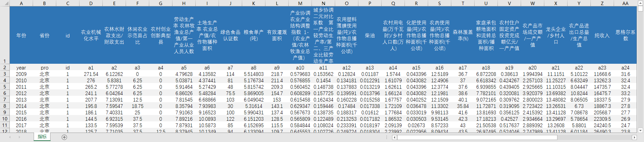Click the 柴油 header cell in column P
This screenshot has height=142, width=644.
click(369, 35)
